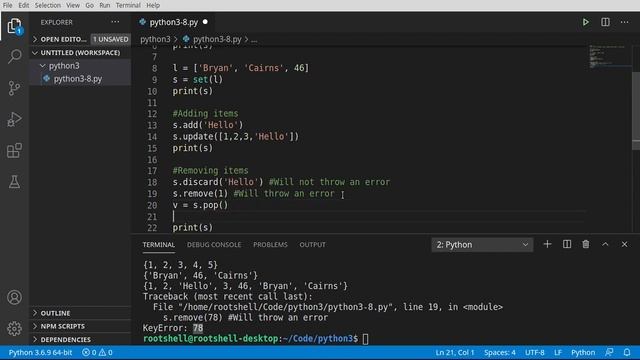Click the '#Removing items' comment line
Image resolution: width=640 pixels, height=360 pixels.
(x=210, y=171)
